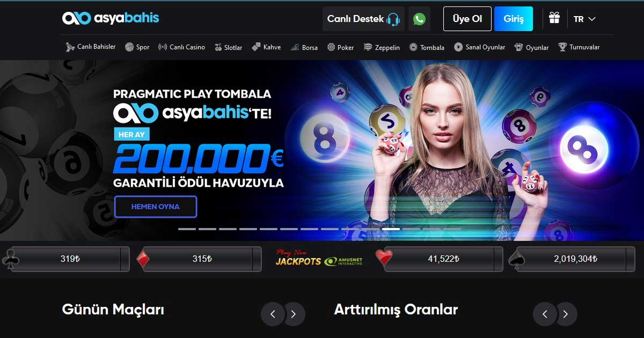Click the Canlı Destek headset icon
644x338 pixels.
(393, 19)
